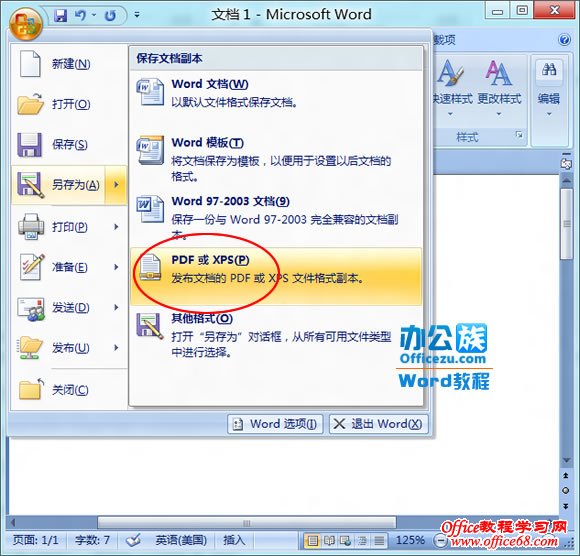Click the 125% zoom level button
This screenshot has height=556, width=580.
(410, 540)
